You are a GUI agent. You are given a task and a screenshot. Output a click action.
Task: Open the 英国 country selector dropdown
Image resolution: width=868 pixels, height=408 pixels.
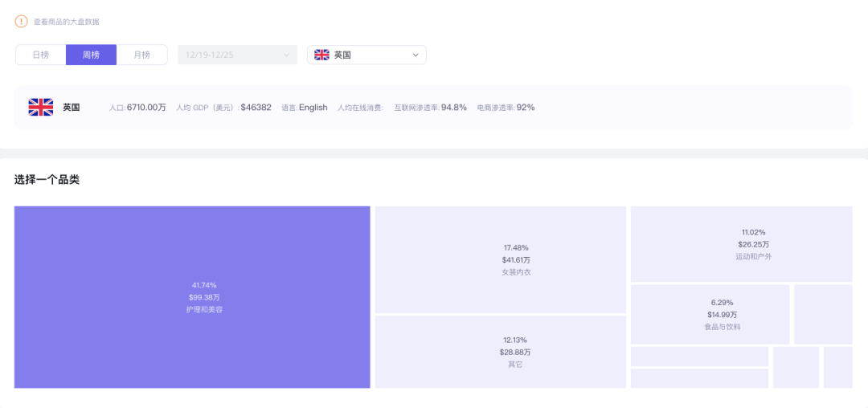click(x=366, y=55)
